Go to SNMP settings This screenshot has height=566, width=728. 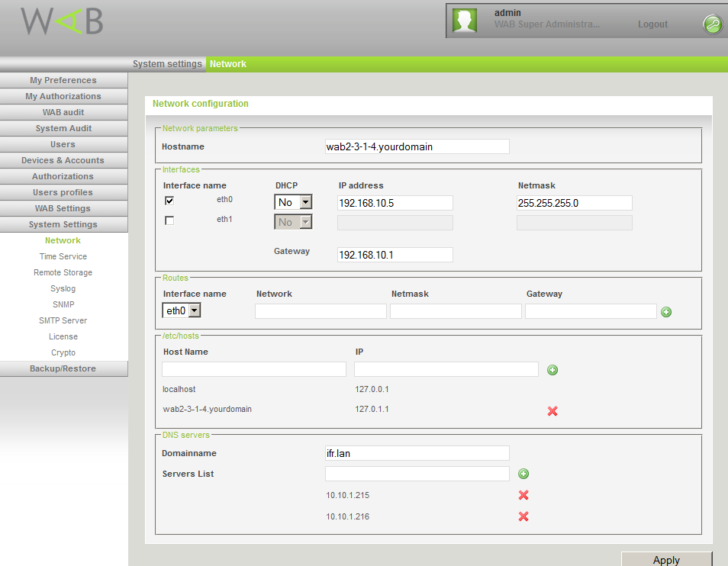point(63,304)
